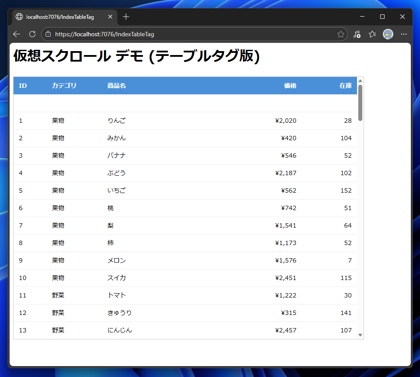420x377 pixels.
Task: Select the localhost:7076/IndexTableTag tab
Action: point(65,17)
